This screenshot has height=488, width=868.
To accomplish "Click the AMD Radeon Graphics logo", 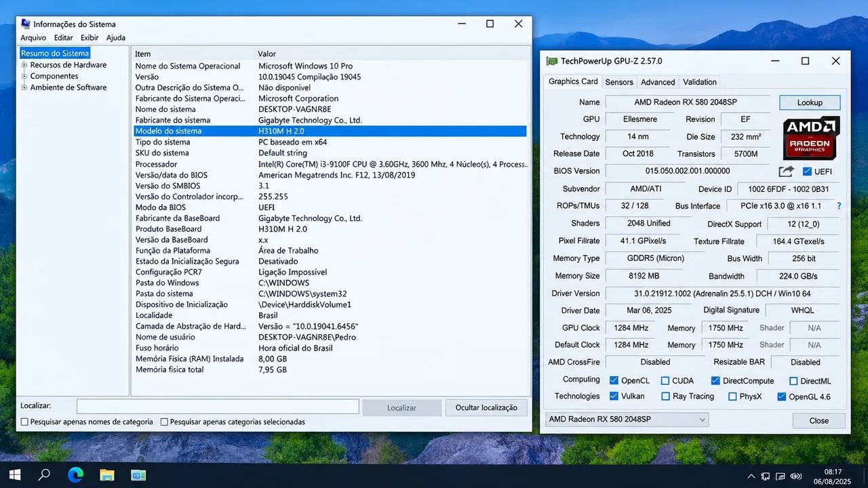I will coord(812,138).
